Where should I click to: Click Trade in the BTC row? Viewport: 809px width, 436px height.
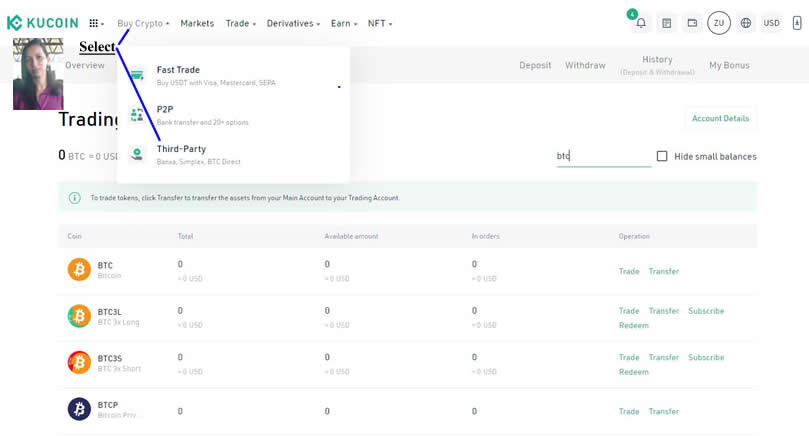629,271
